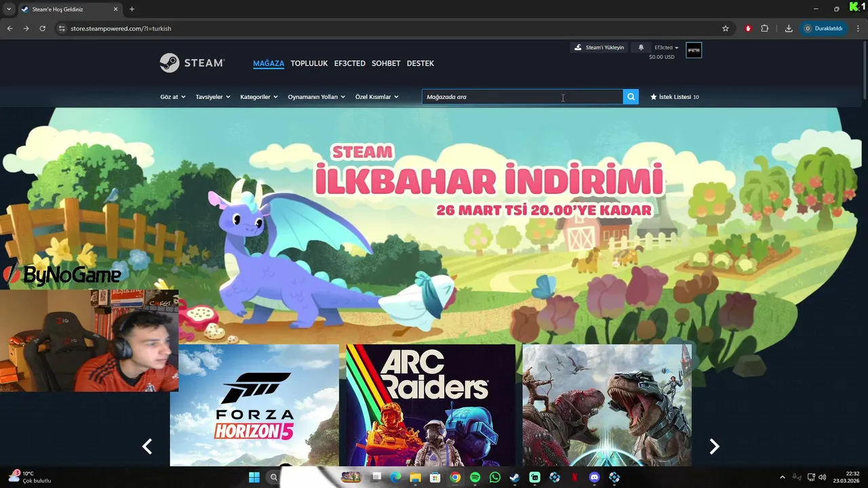Click the magnifier search button in store
Image resolution: width=868 pixels, height=488 pixels.
631,97
